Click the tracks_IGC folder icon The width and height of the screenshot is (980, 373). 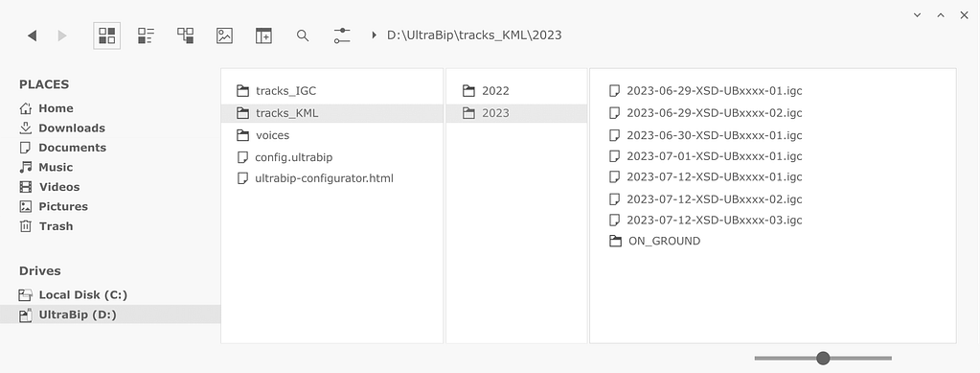click(243, 91)
